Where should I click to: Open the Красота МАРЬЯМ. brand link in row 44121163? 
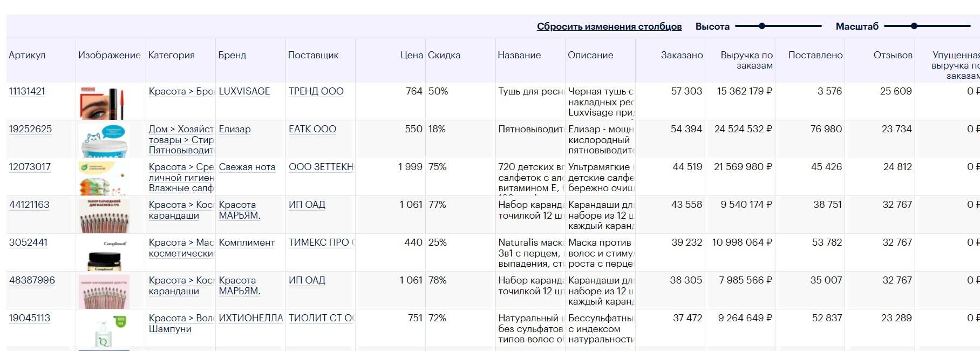[240, 210]
